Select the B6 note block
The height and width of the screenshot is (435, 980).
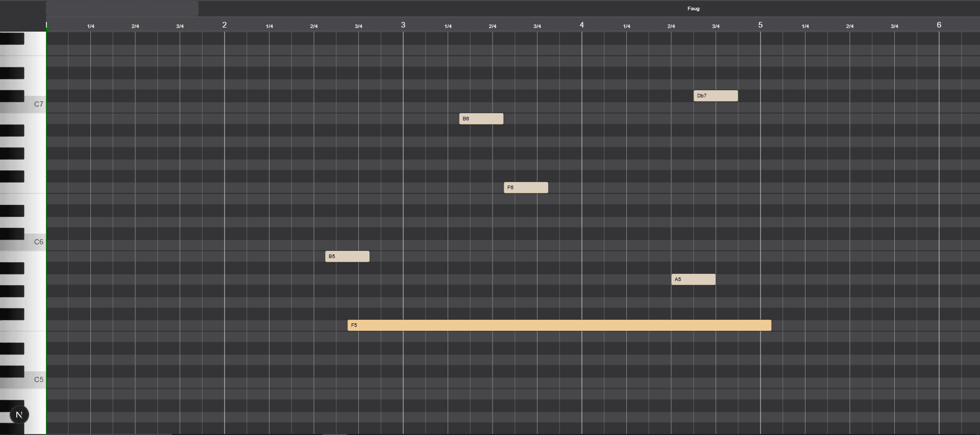(481, 119)
